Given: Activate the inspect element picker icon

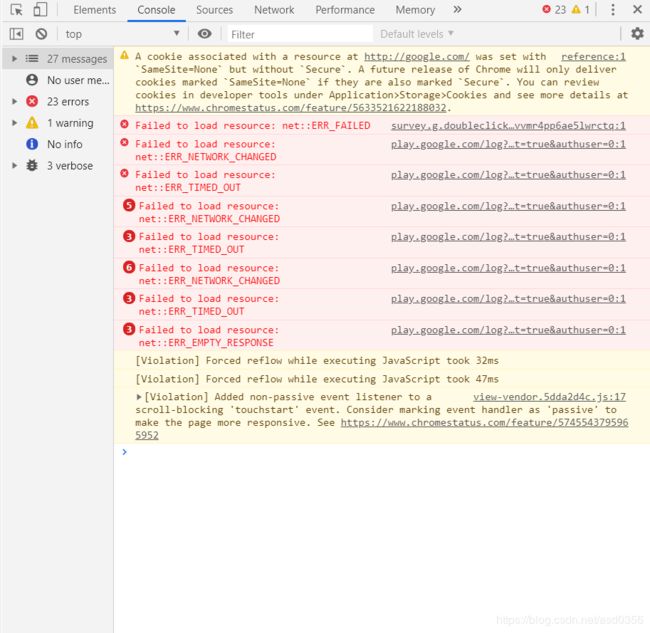Looking at the screenshot, I should point(17,10).
